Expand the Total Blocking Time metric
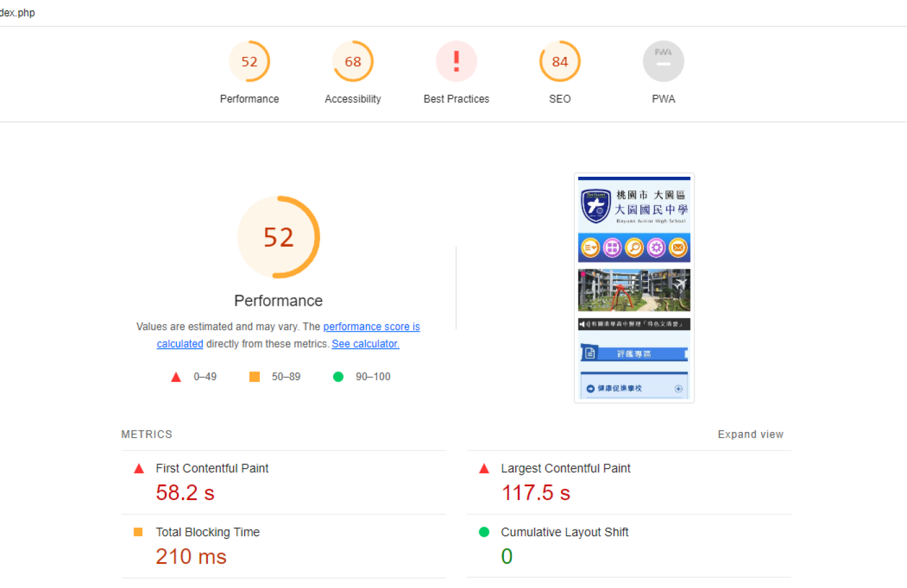The image size is (907, 588). click(x=207, y=532)
